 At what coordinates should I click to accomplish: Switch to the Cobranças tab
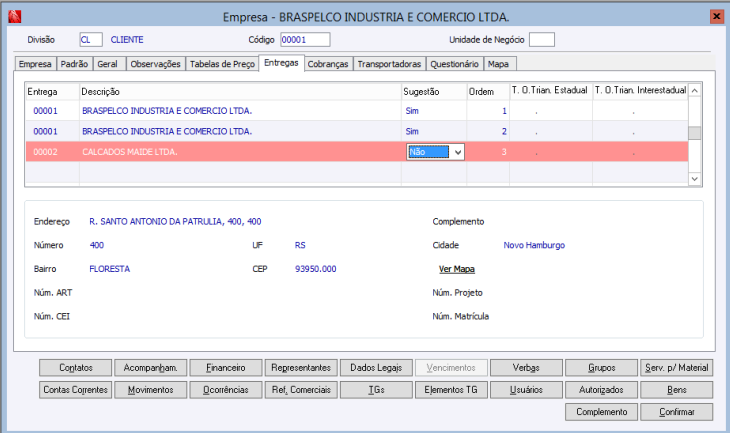[328, 64]
